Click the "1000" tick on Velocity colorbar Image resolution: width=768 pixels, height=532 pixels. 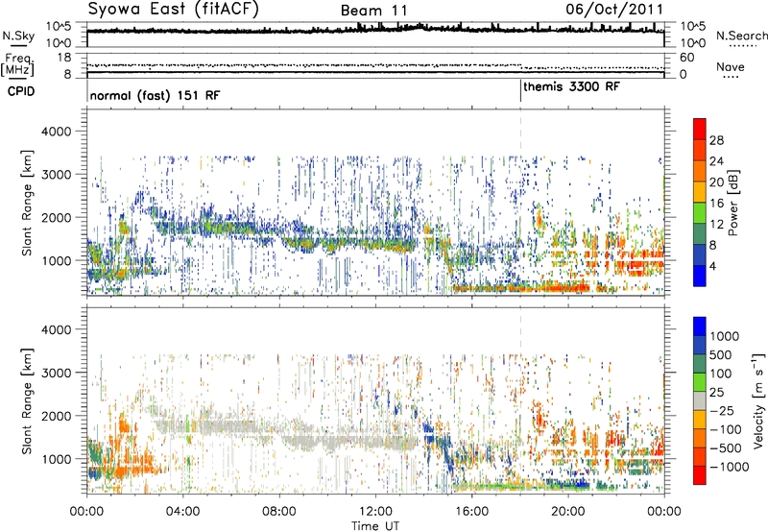pos(724,336)
